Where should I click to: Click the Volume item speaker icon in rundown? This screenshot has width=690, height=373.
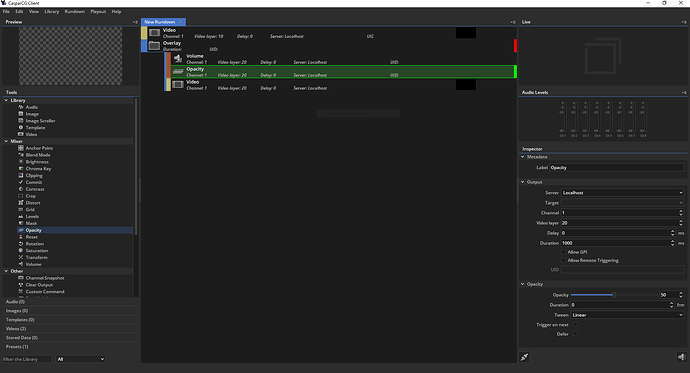click(x=178, y=59)
